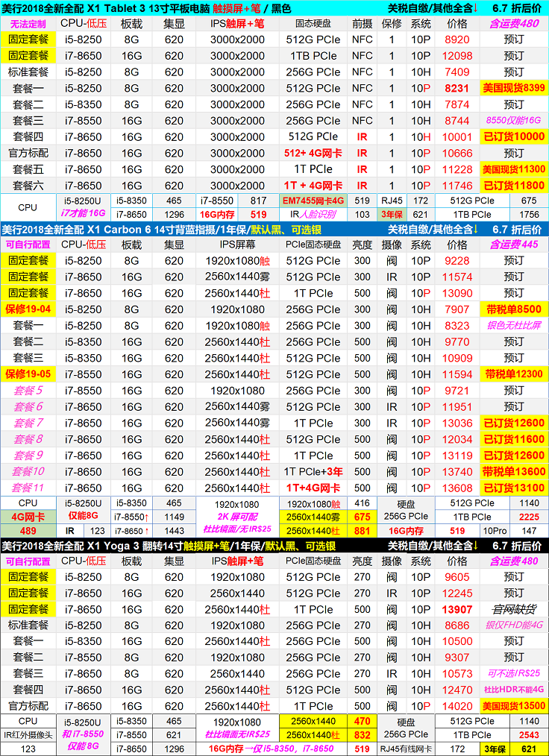Select the note 美国现货11300
549x756 pixels.
tap(514, 169)
